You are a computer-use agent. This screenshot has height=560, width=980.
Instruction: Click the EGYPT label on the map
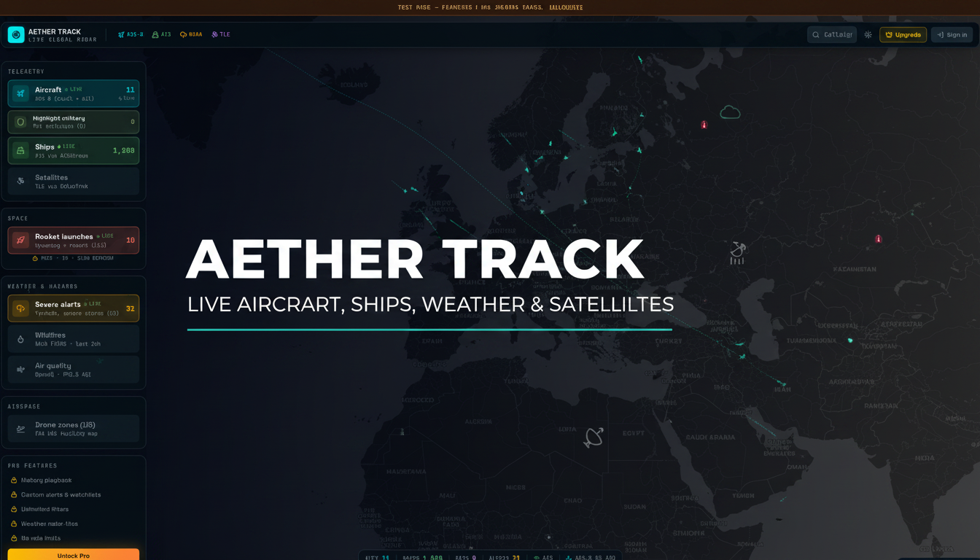[634, 433]
